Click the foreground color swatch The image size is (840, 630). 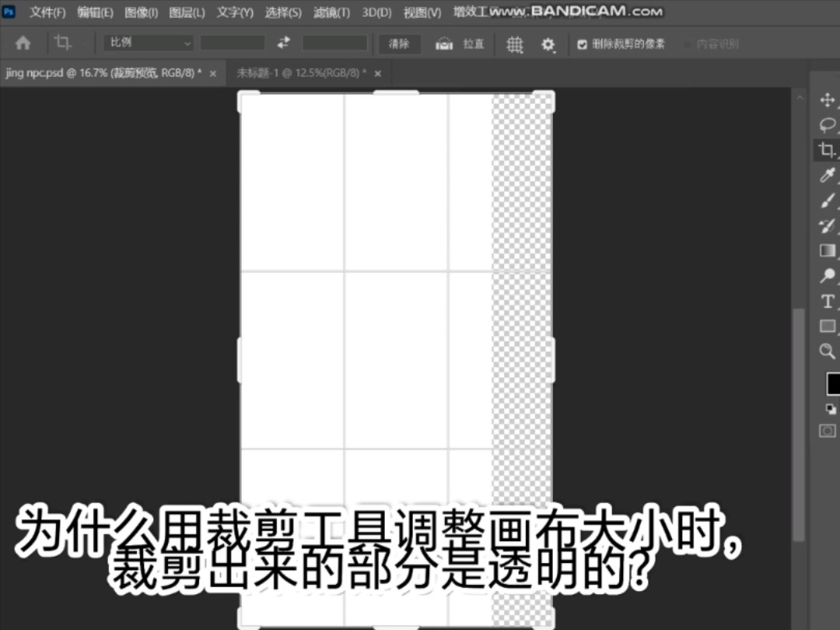tap(832, 383)
